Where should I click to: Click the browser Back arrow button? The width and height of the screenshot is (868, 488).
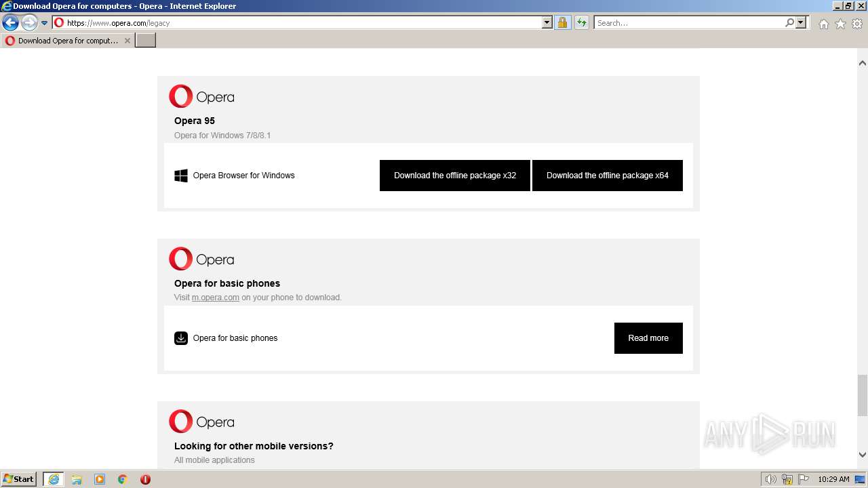point(10,23)
